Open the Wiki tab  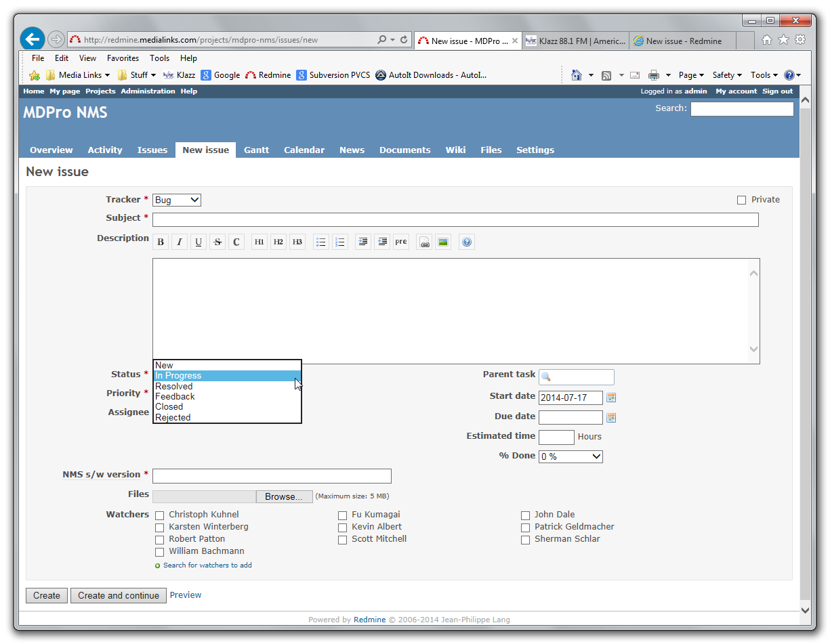[455, 150]
